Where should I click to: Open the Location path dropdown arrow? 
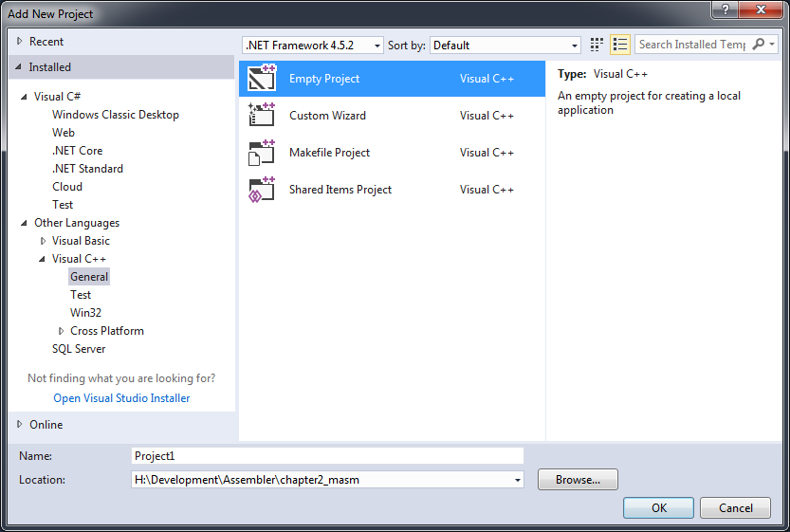518,480
